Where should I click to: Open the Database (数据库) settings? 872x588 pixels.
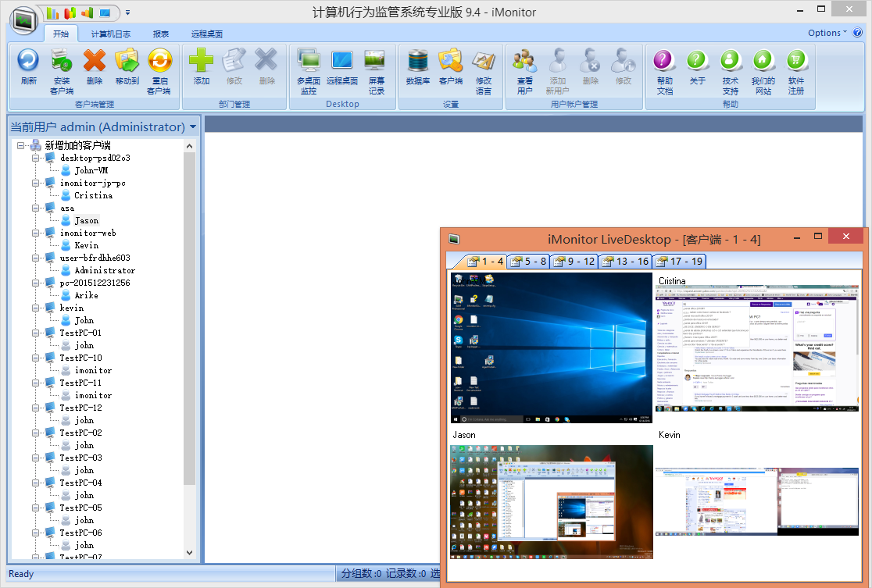tap(418, 61)
